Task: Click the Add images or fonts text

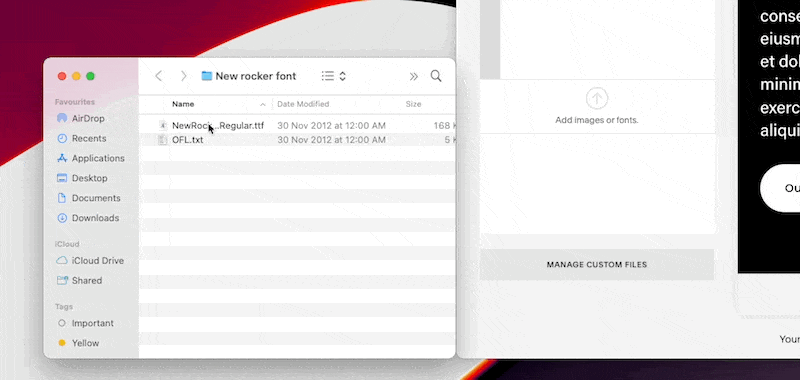Action: pyautogui.click(x=596, y=120)
